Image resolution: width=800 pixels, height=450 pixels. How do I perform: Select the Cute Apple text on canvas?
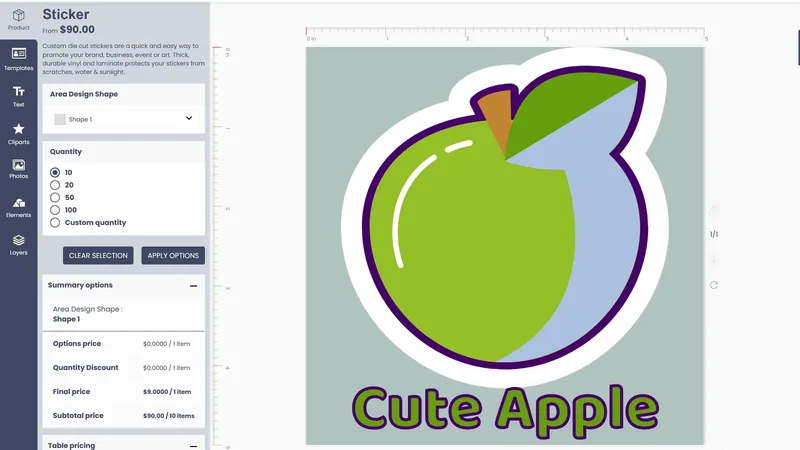pyautogui.click(x=505, y=412)
